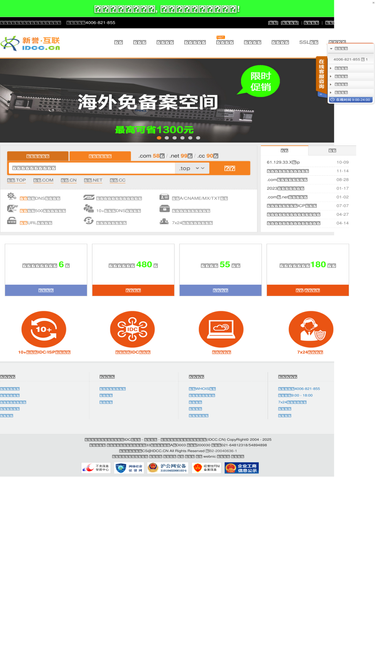This screenshot has width=375, height=667.
Task: Click the .COM suffix link
Action: (43, 180)
